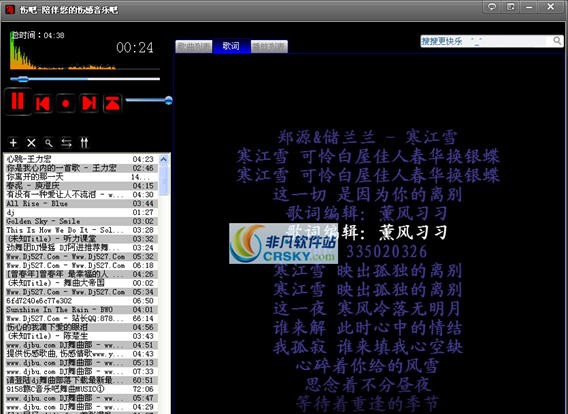Select www.djbu.com track lasting 04:29
Image resolution: width=568 pixels, height=414 pixels.
pos(81,407)
